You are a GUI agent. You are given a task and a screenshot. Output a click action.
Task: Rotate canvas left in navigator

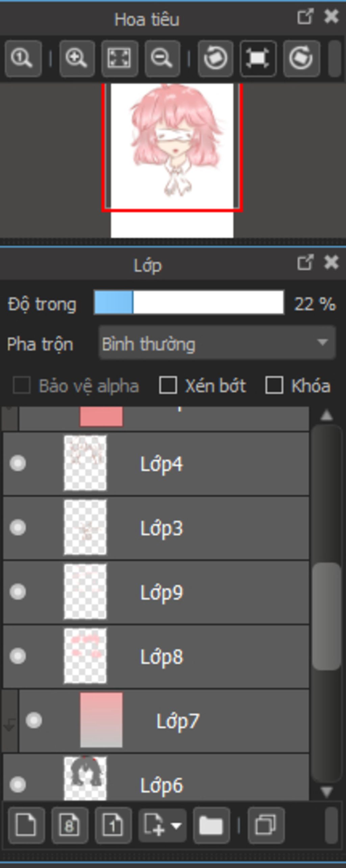coord(216,58)
